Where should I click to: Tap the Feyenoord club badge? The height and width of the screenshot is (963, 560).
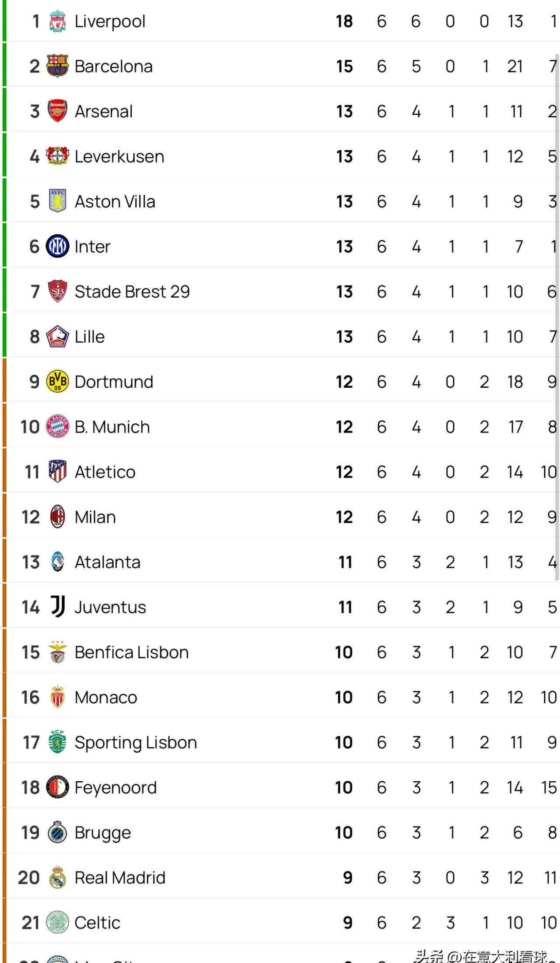(57, 787)
